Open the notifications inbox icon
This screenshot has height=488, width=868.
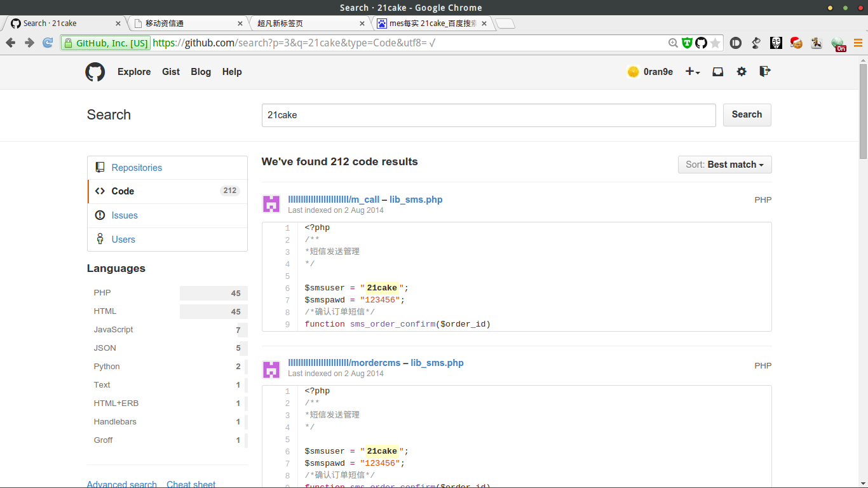tap(718, 72)
